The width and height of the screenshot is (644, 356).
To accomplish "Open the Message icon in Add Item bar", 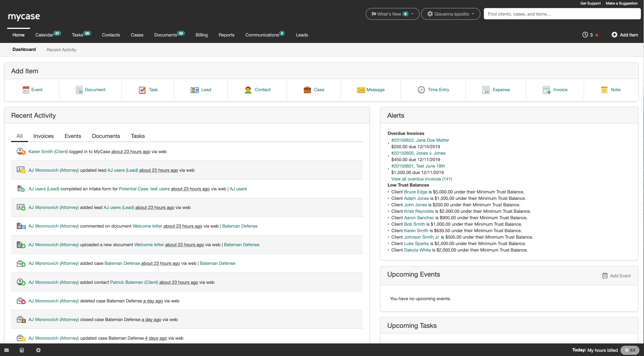I will coord(361,90).
